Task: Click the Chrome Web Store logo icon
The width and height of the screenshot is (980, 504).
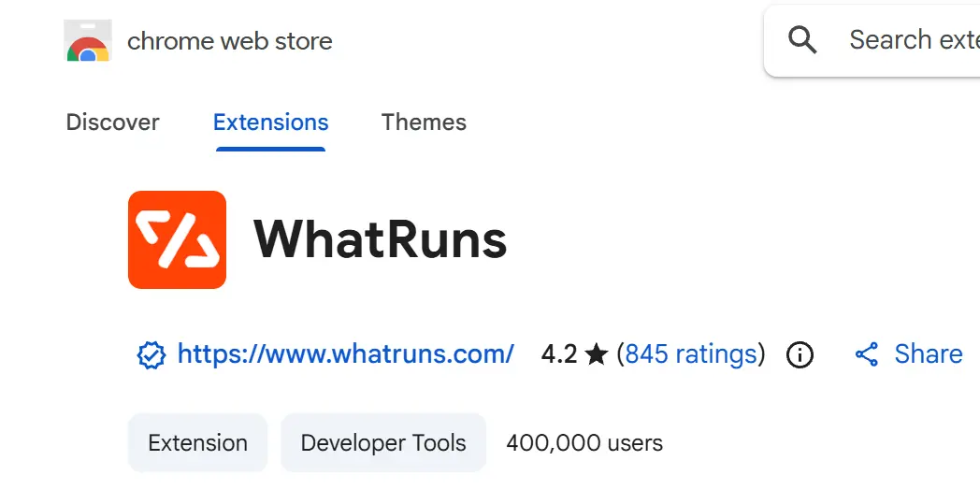Action: pyautogui.click(x=88, y=40)
